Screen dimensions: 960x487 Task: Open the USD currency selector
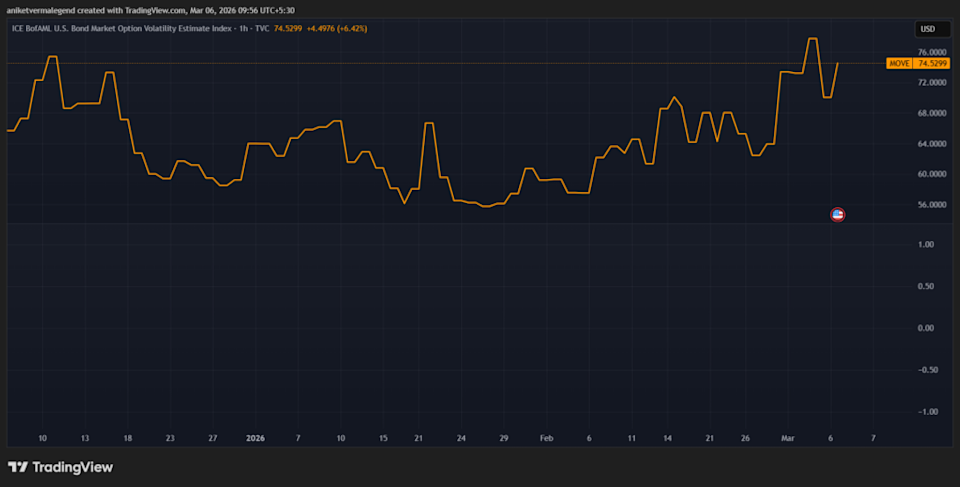coord(930,29)
